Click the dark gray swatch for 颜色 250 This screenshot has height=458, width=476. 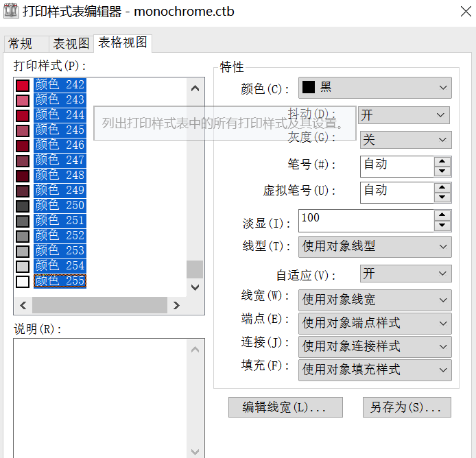coord(23,206)
